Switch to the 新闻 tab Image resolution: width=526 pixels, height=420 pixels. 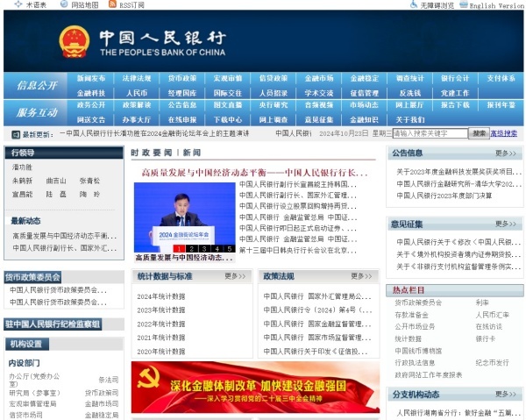[x=192, y=153]
